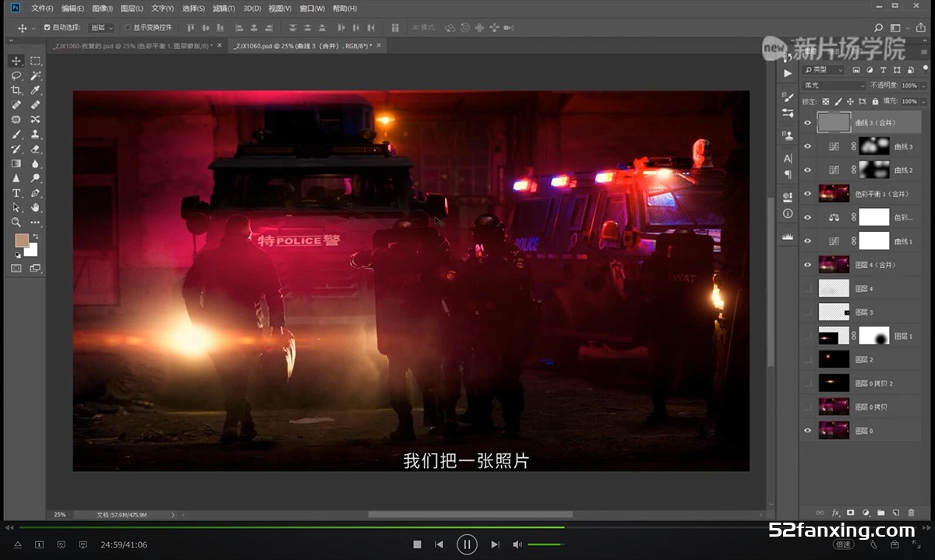
Task: Hide the 曲线 2 adjustment layer
Action: (x=807, y=170)
